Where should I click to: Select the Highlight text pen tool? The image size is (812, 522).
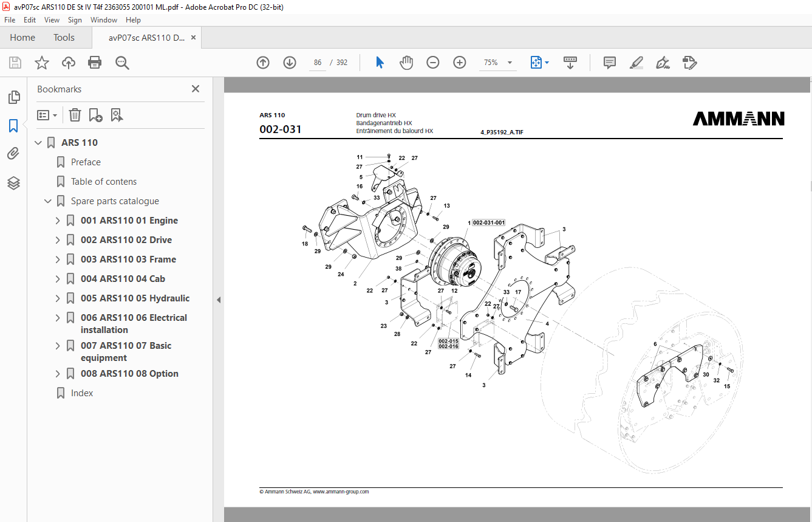click(x=636, y=63)
